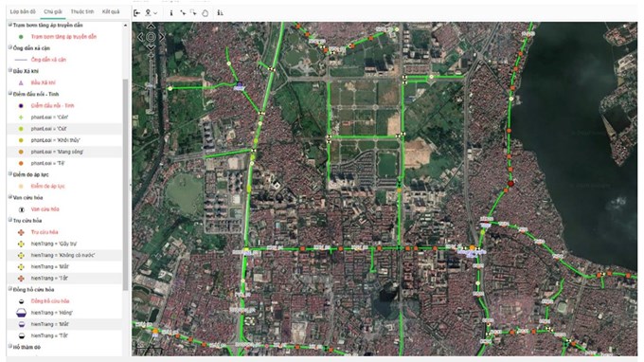Pan the map down with navigation arrow

pos(151,47)
